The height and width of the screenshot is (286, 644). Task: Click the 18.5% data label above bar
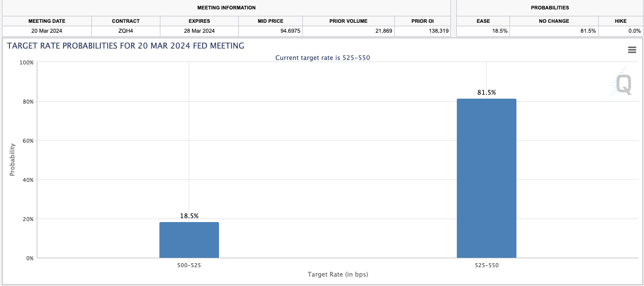(x=189, y=216)
